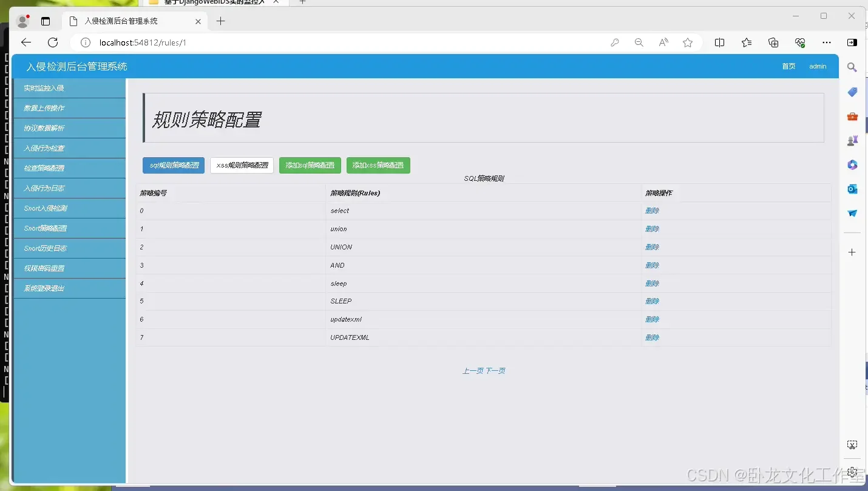Viewport: 868px width, 491px height.
Task: Toggle the sidebar panel visibility
Action: click(852, 42)
